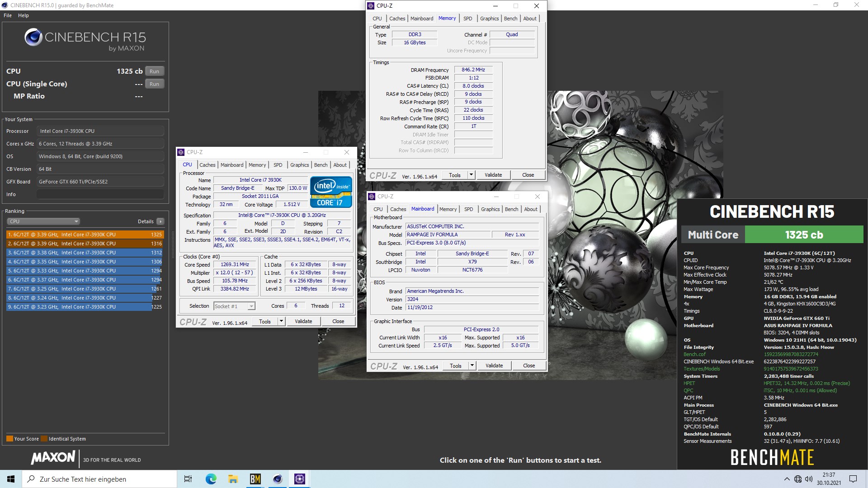Show hidden tray icons chevron
868x488 pixels.
coord(787,479)
